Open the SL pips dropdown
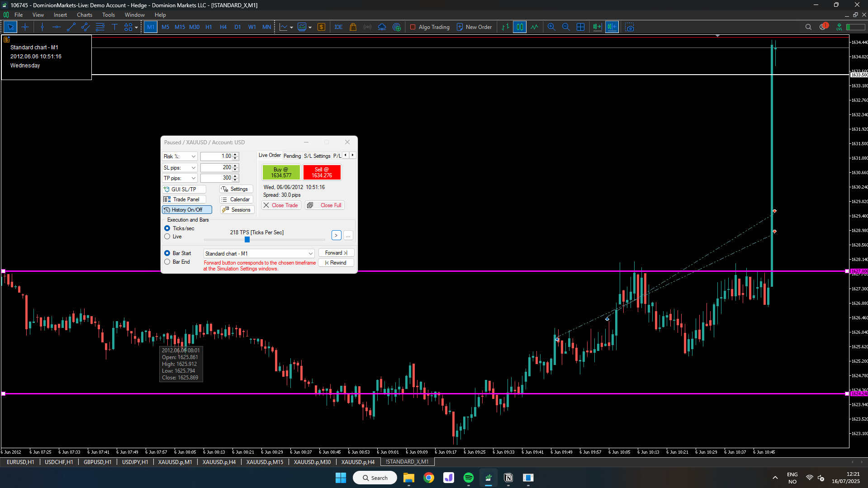 [180, 168]
